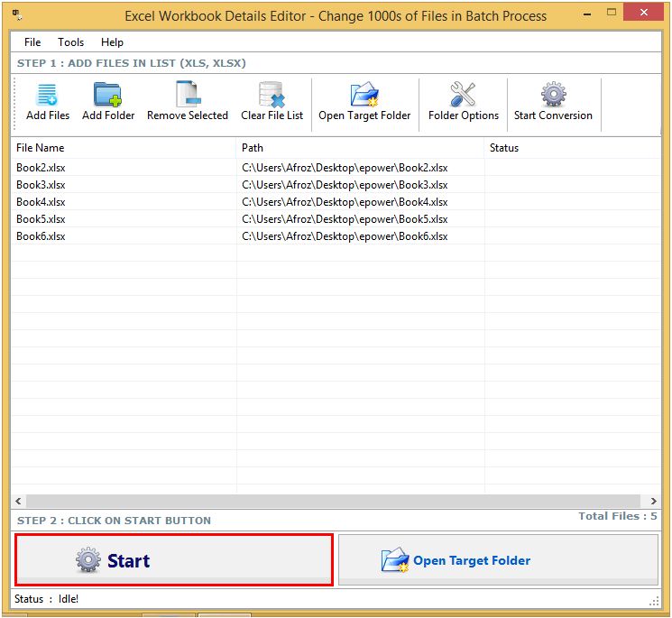
Task: Click Remove Selected in the toolbar
Action: point(188,102)
